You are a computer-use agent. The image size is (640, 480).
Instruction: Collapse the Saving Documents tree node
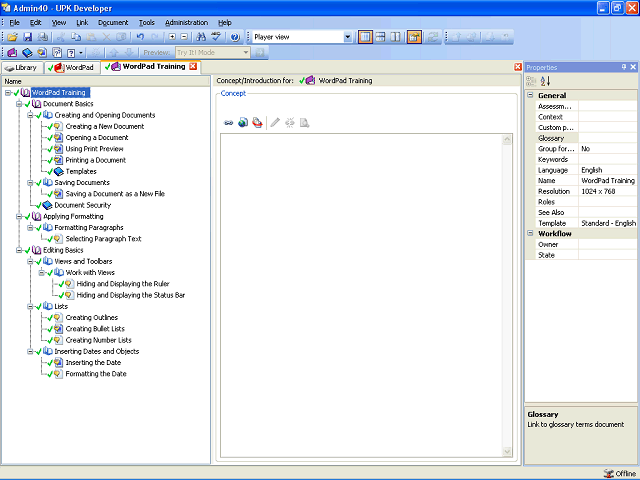pyautogui.click(x=30, y=182)
